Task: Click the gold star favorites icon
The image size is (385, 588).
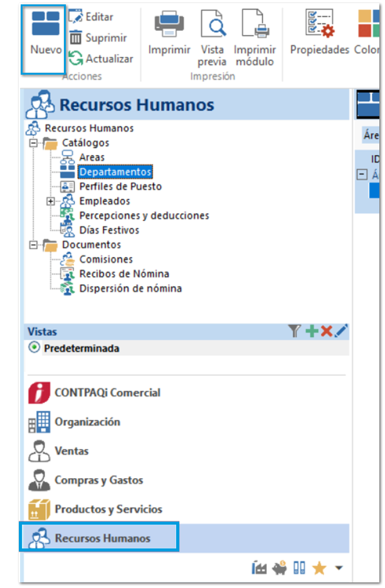Action: coord(319,569)
